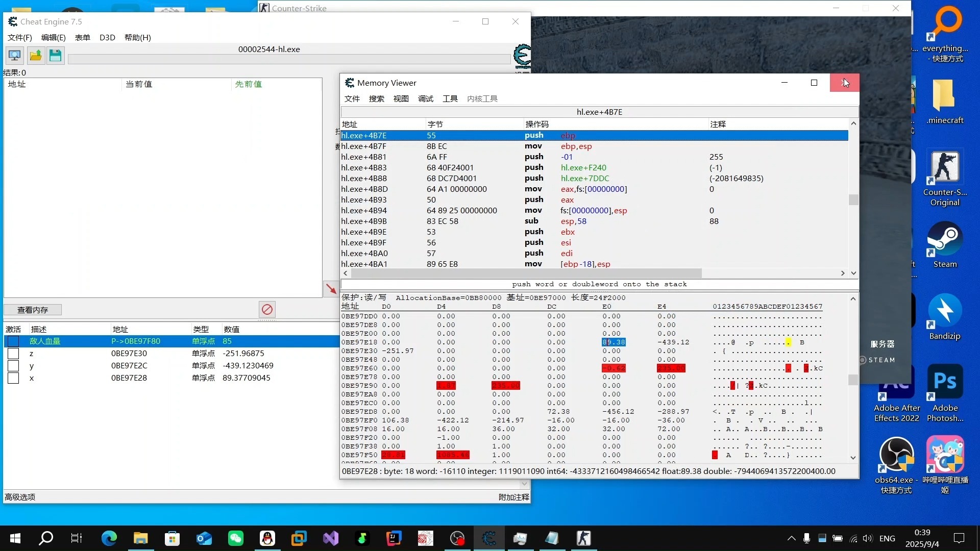The height and width of the screenshot is (551, 980).
Task: Click red arrow add-to-address-list icon
Action: coord(331,289)
